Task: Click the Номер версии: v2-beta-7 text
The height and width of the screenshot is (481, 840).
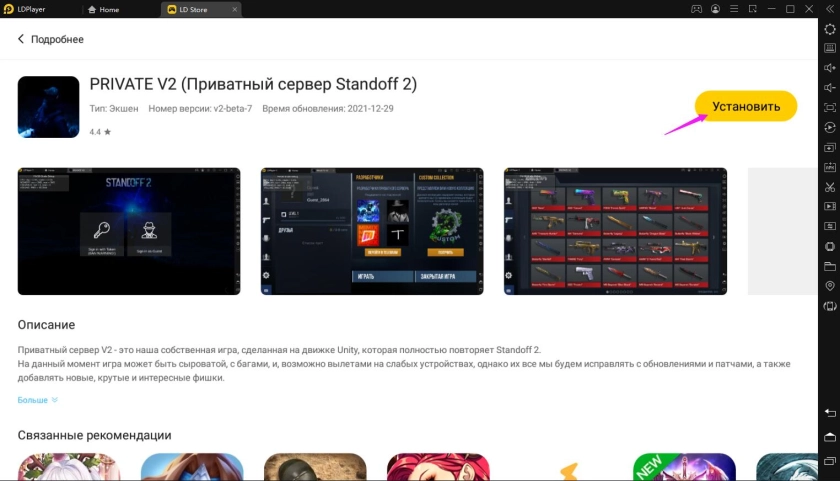Action: [200, 108]
